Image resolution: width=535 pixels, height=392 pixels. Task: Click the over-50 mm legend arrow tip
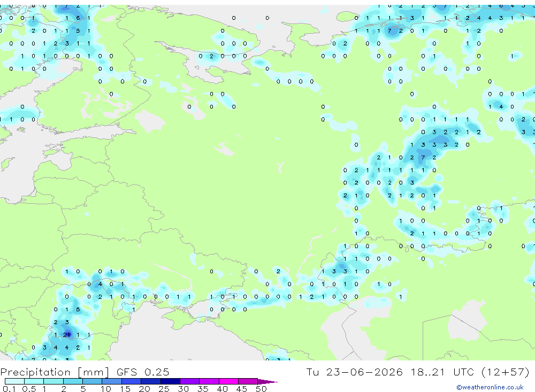[268, 381]
